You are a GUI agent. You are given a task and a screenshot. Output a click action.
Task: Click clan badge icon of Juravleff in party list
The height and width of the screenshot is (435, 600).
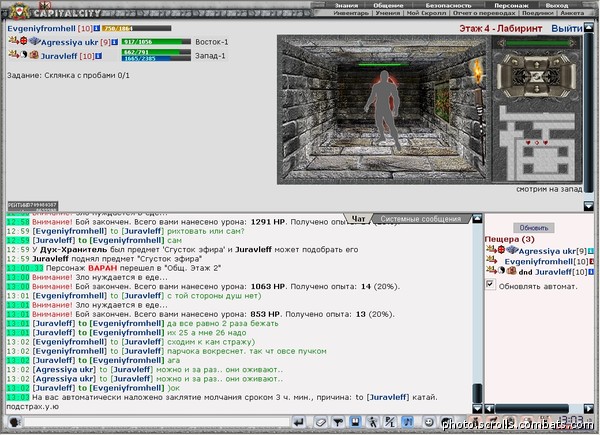[34, 55]
